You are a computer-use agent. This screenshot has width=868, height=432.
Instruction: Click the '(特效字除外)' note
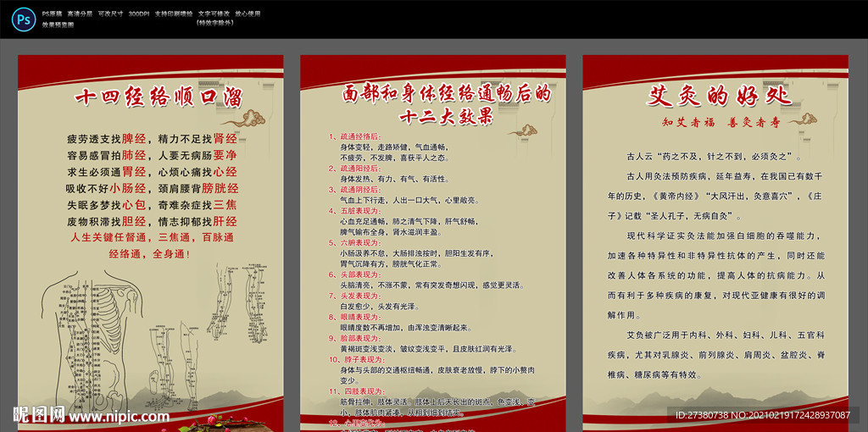214,23
